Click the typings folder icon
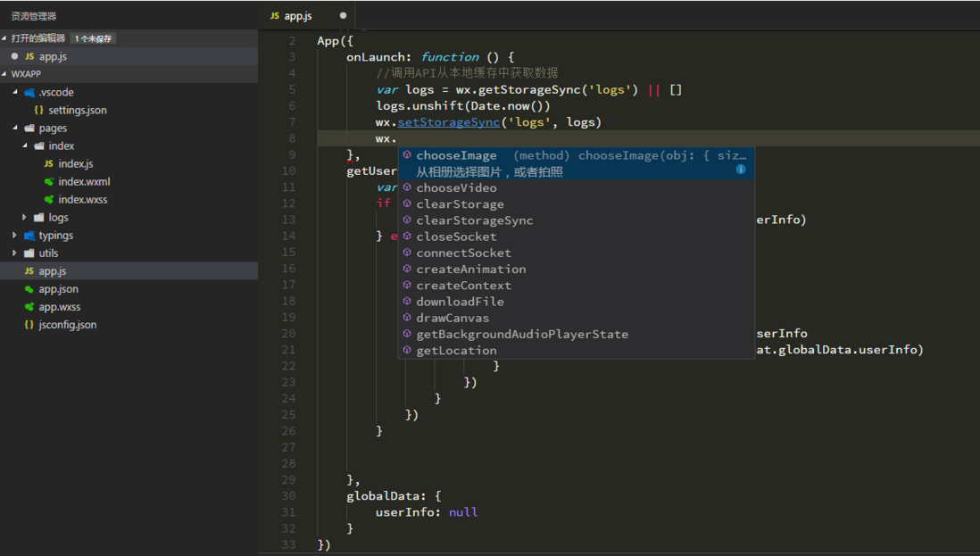The height and width of the screenshot is (556, 980). click(29, 236)
